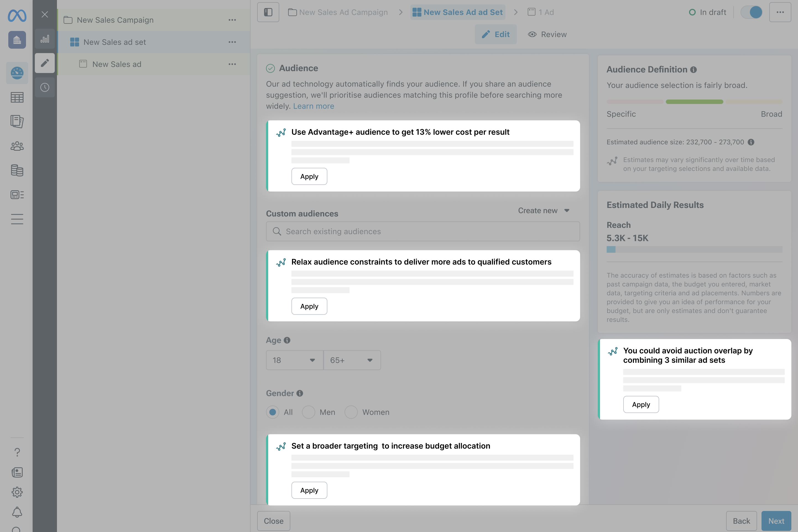
Task: Open the maximum age 65+ dropdown
Action: click(352, 360)
